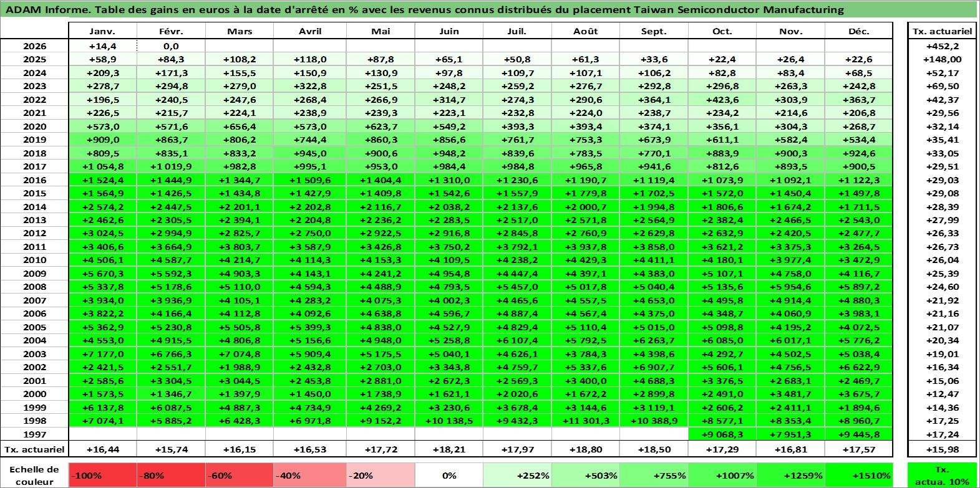Image resolution: width=980 pixels, height=488 pixels.
Task: Click the green 'Tx. actua. 10%' legend cell
Action: (x=942, y=475)
